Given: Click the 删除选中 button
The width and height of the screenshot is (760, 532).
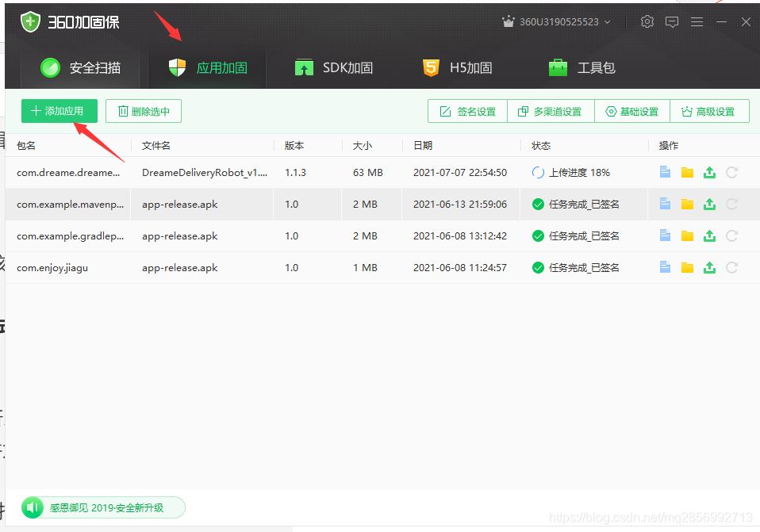Looking at the screenshot, I should point(144,111).
